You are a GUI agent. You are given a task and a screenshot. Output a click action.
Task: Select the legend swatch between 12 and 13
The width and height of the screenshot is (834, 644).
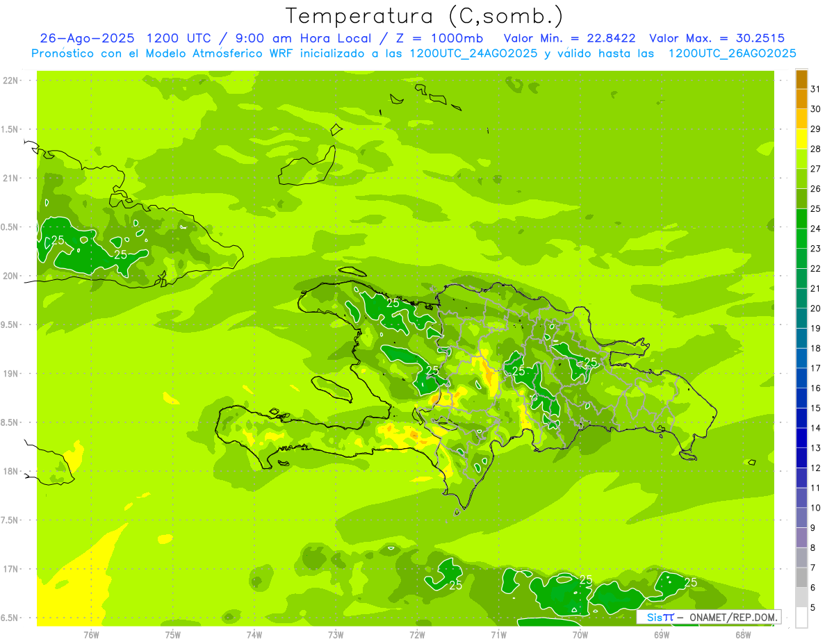coord(801,458)
